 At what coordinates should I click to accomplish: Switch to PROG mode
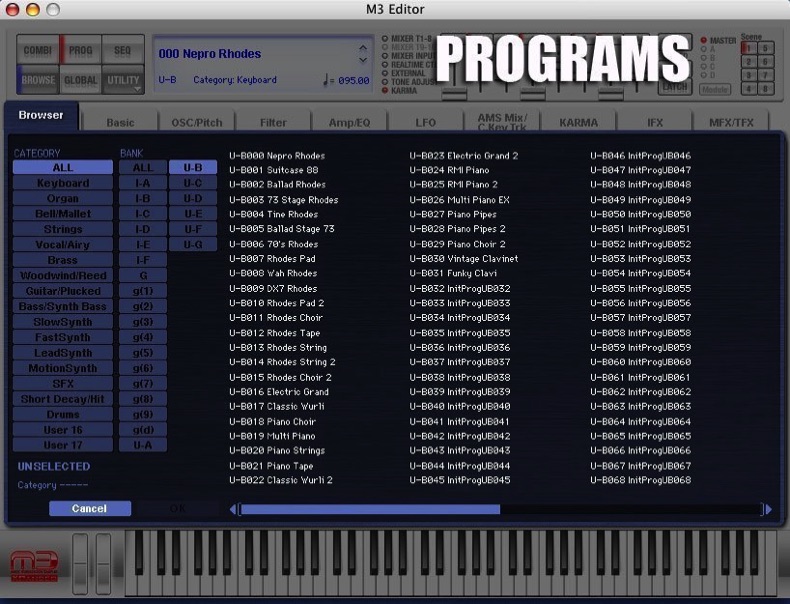point(81,50)
